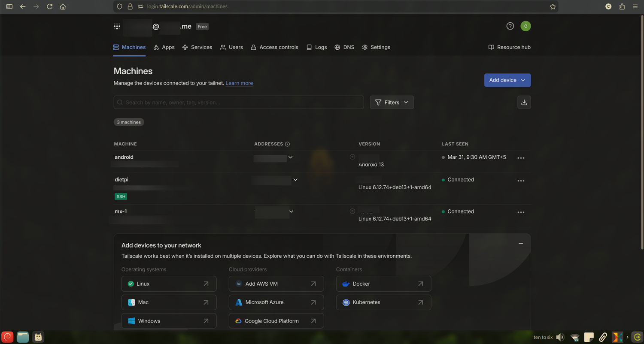Collapse the Add devices to your network panel

click(x=521, y=244)
